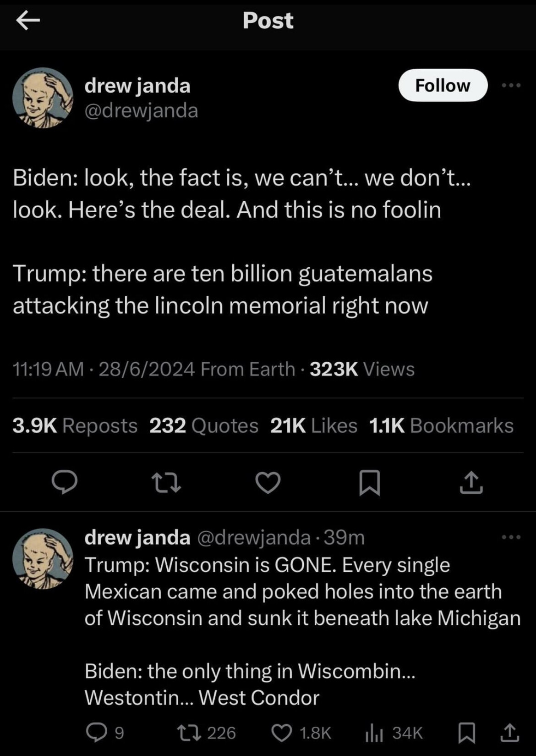The width and height of the screenshot is (536, 756).
Task: Bookmark the main post
Action: coord(369,483)
